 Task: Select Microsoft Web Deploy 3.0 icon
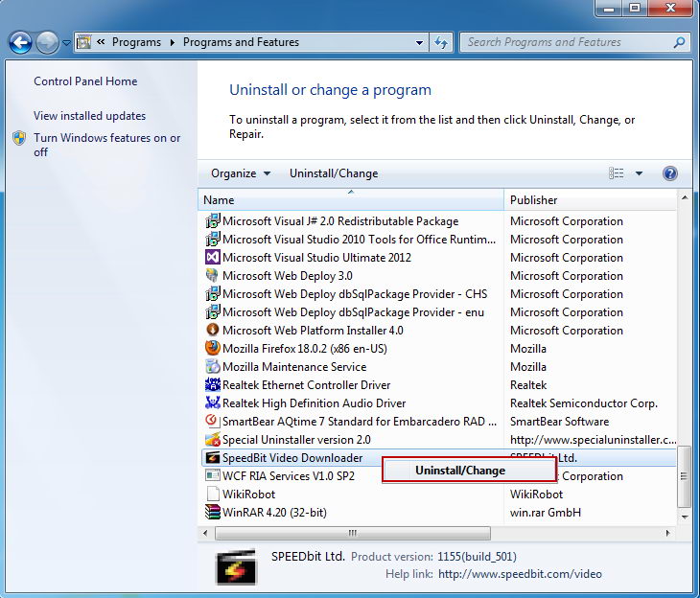pos(213,276)
